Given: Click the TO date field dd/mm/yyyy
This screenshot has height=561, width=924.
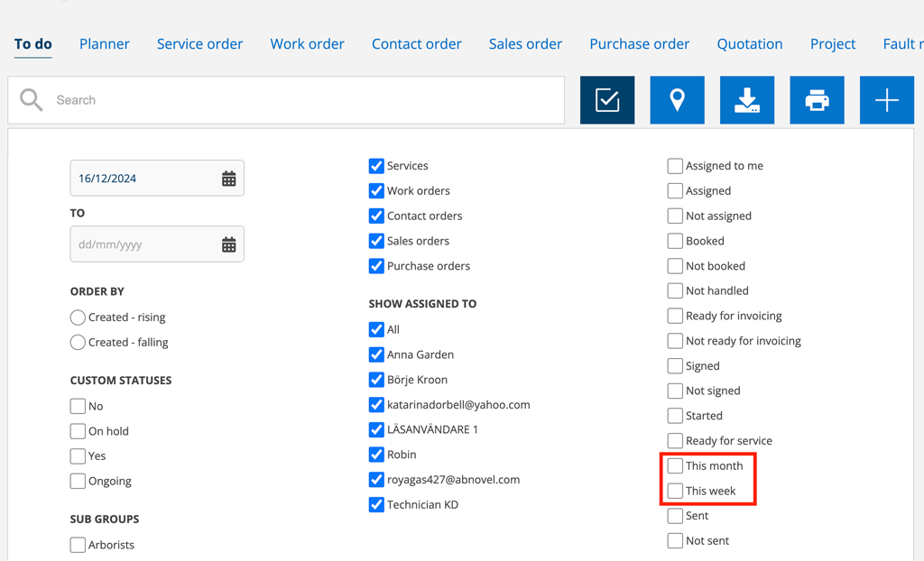Looking at the screenshot, I should point(157,244).
